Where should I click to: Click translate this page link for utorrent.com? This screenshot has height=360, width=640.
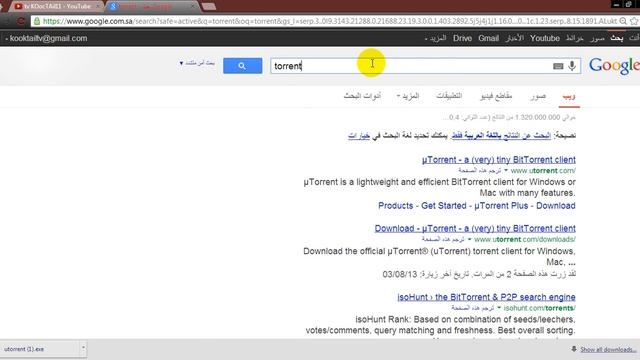coord(479,170)
